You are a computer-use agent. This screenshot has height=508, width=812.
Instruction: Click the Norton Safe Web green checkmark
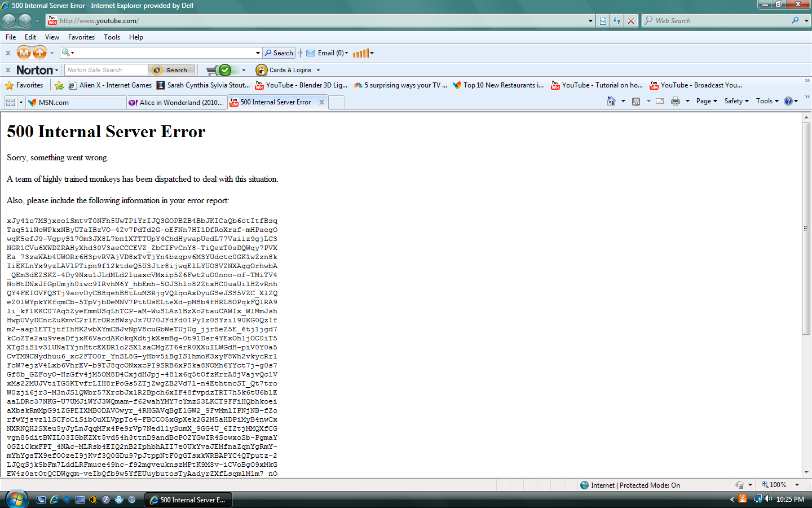click(x=224, y=70)
